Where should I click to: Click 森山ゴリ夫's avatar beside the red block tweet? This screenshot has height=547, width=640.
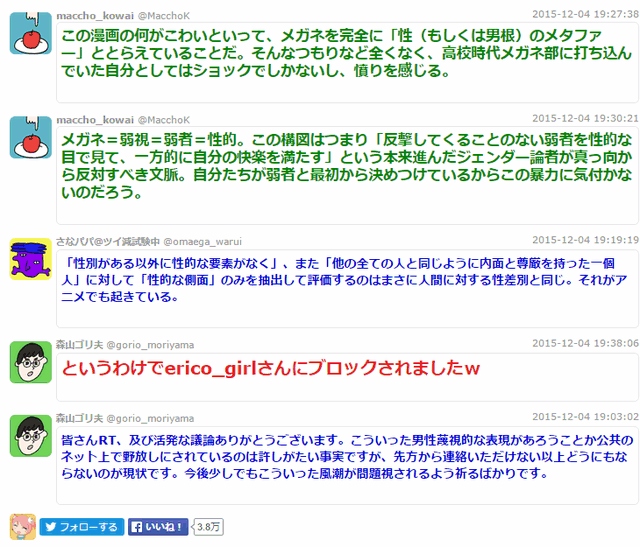[30, 361]
